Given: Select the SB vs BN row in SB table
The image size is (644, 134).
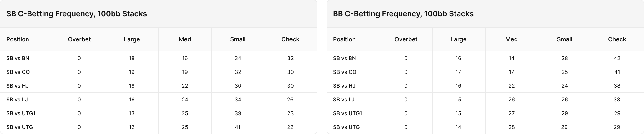Looking at the screenshot, I should coord(158,58).
